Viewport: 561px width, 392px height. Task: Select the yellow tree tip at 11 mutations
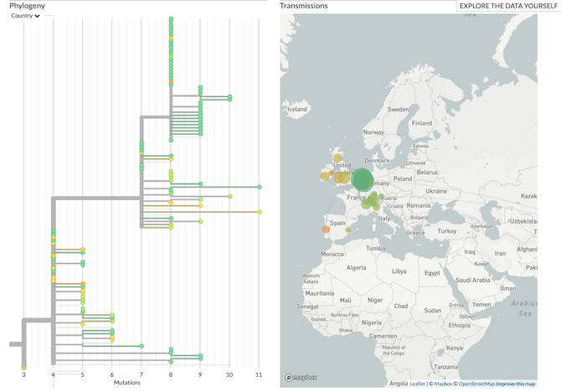pyautogui.click(x=260, y=213)
